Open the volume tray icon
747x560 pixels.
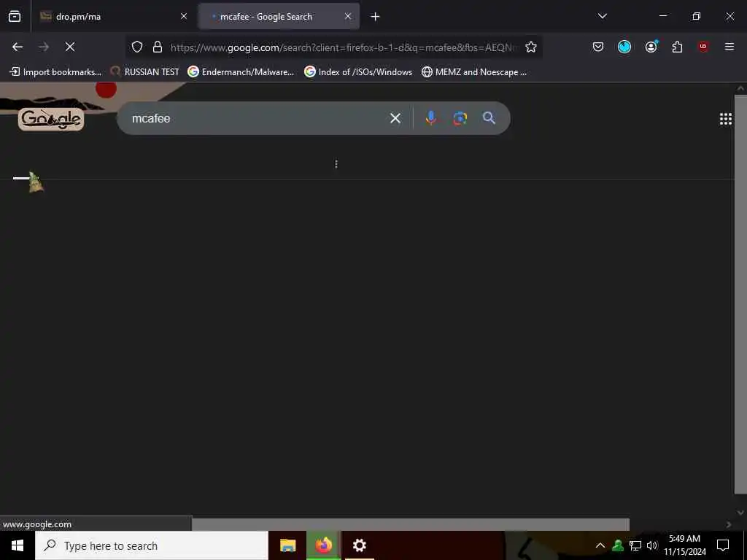[x=651, y=545]
